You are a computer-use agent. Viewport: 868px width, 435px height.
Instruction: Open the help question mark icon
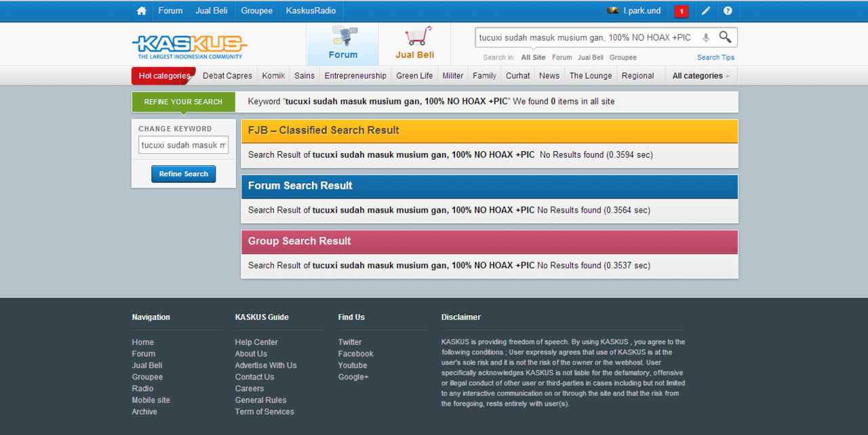[728, 11]
